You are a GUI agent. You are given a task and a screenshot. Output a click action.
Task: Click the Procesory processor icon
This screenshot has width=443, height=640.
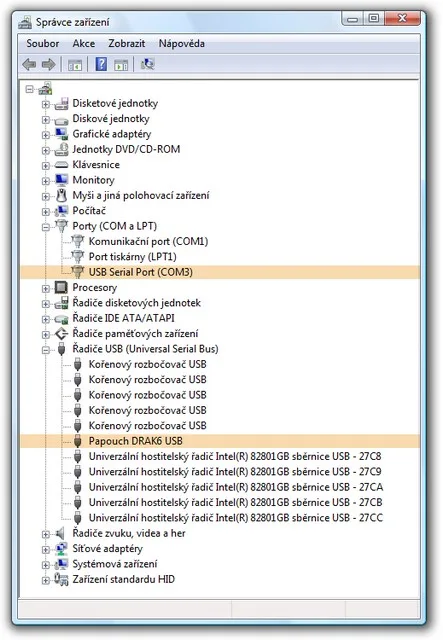pos(61,288)
